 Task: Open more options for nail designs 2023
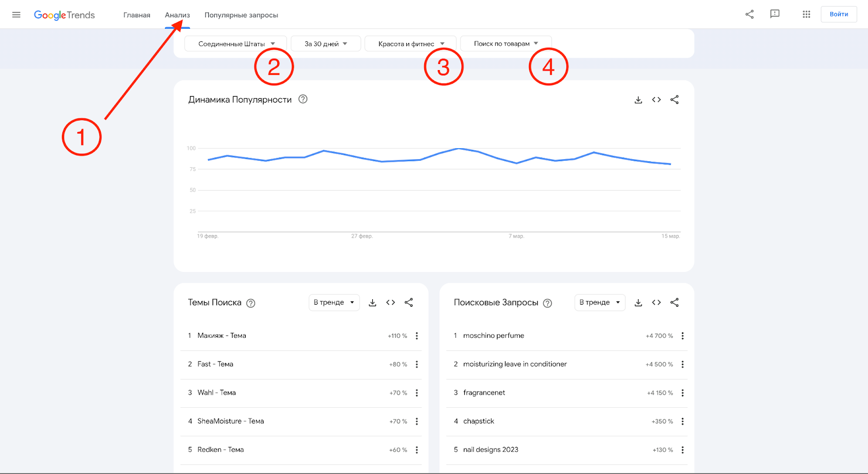(x=682, y=450)
